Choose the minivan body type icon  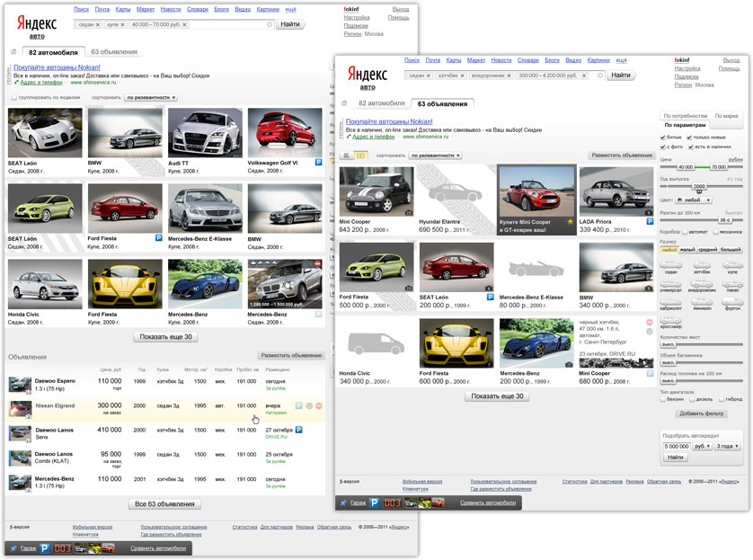click(701, 302)
